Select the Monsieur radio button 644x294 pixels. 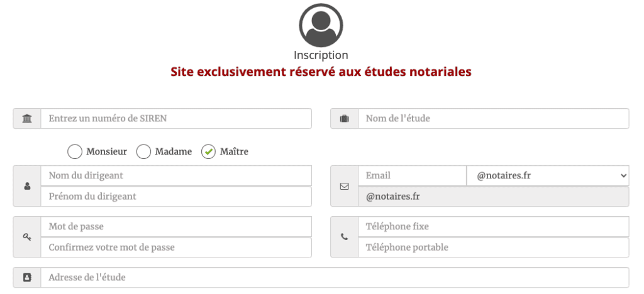74,151
